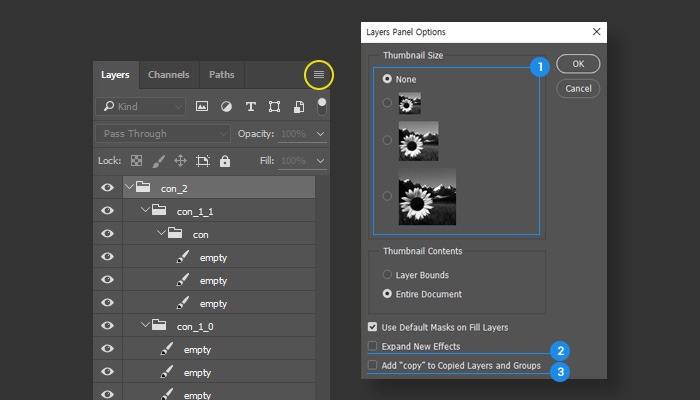This screenshot has height=400, width=700.
Task: Click the magnifier icon in Kind filter
Action: pos(108,106)
